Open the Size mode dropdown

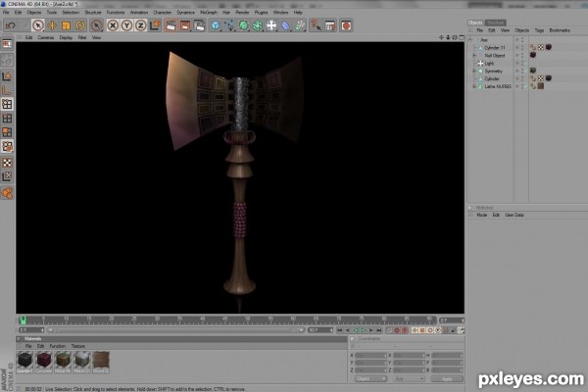point(409,379)
